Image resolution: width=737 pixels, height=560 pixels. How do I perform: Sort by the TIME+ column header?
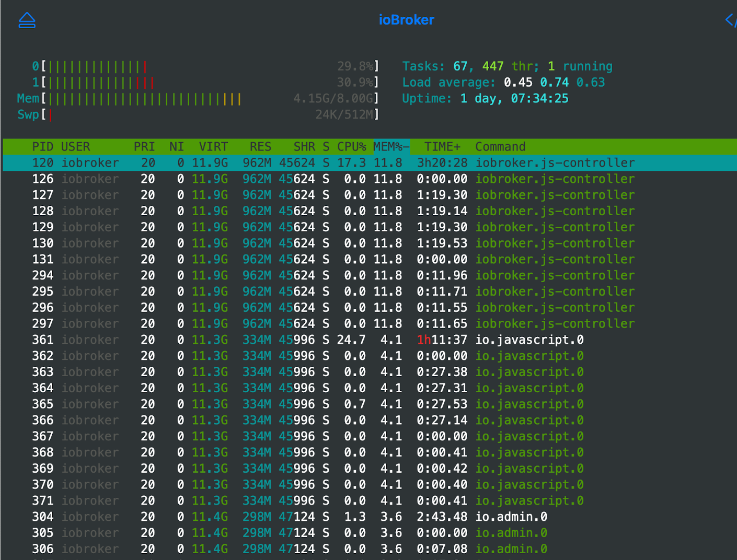tap(442, 147)
